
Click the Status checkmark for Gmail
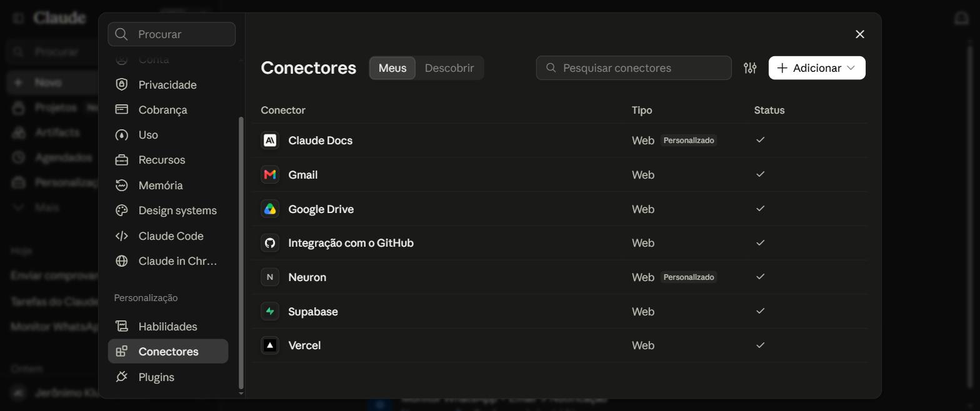click(x=760, y=174)
